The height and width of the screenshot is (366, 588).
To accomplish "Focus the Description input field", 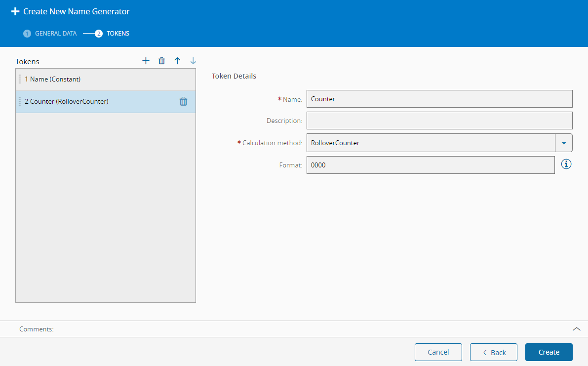I will tap(439, 121).
